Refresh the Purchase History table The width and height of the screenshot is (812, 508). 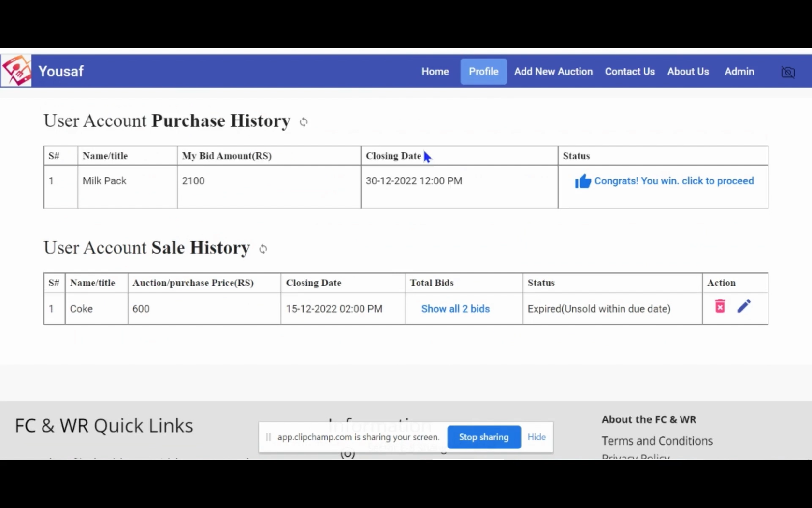point(304,122)
